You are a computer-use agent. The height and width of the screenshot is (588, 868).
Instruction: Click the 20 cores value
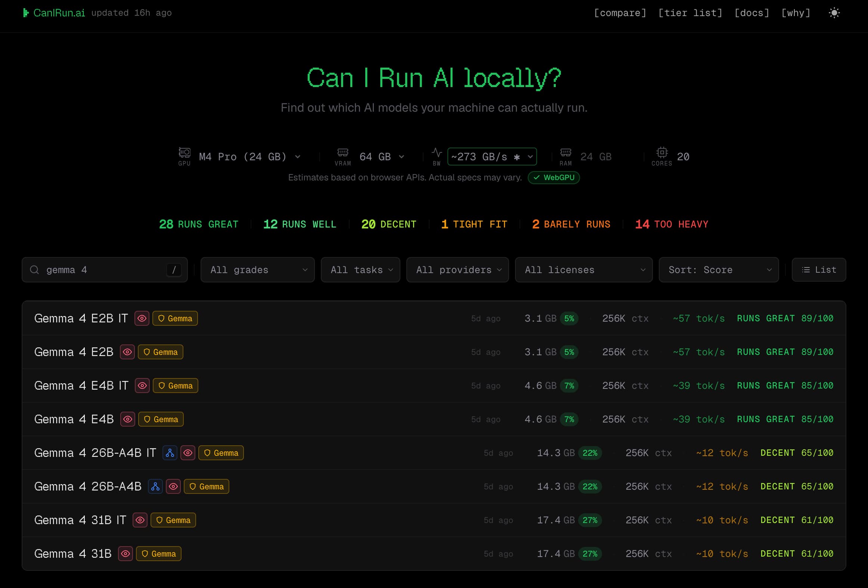(x=683, y=157)
